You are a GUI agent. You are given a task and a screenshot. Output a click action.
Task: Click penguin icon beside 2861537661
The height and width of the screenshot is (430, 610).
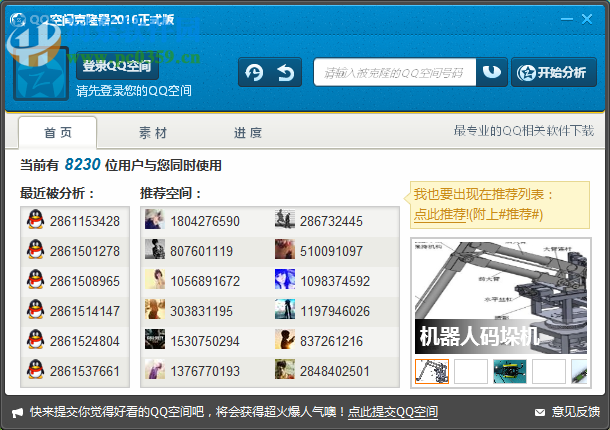pyautogui.click(x=35, y=369)
